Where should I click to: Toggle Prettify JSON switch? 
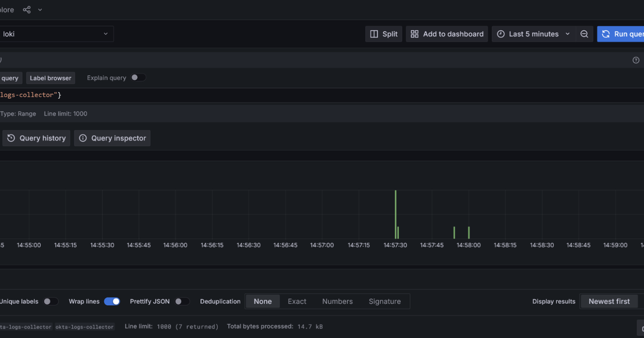(182, 302)
